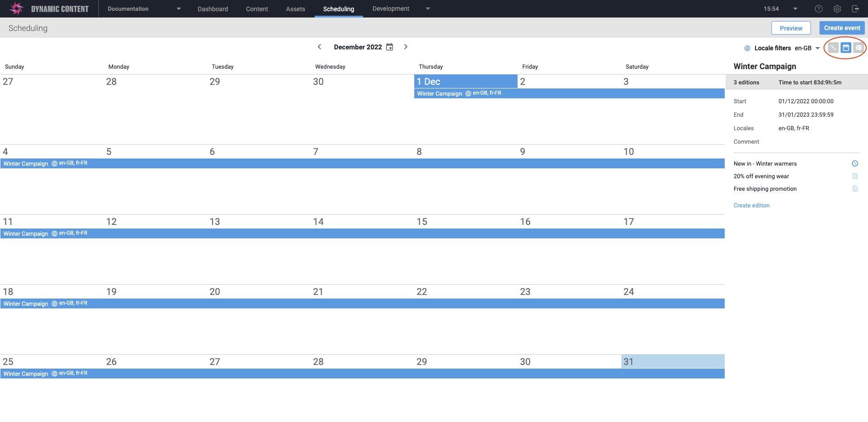Click the document icon beside 20% off evening wear
Image resolution: width=868 pixels, height=422 pixels.
tap(855, 176)
